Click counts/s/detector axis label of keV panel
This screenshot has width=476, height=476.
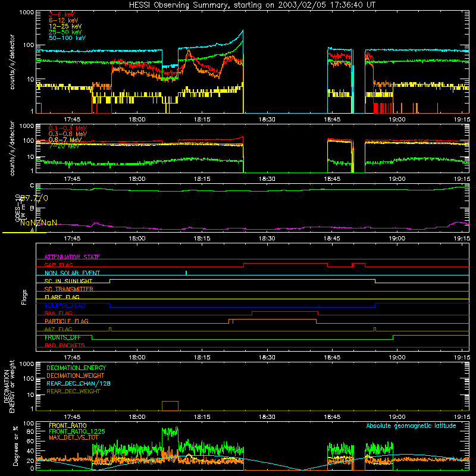tap(12, 62)
